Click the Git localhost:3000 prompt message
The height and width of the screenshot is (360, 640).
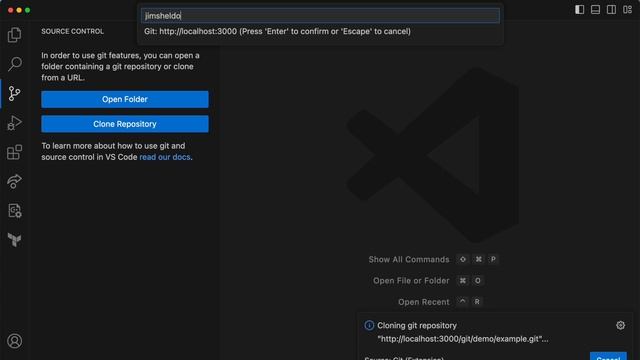point(277,31)
